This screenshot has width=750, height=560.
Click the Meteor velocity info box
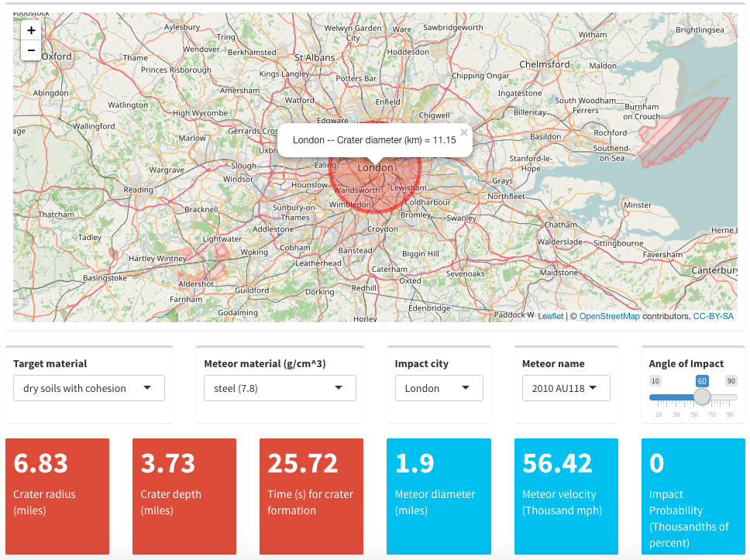point(566,496)
